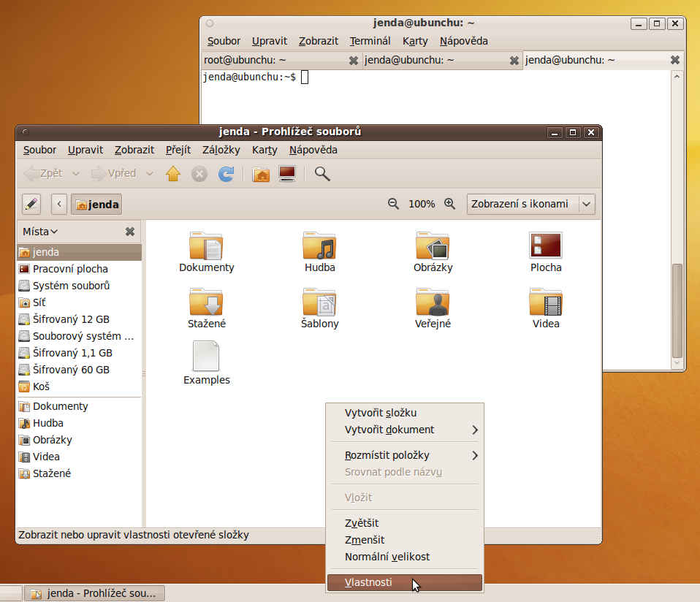Expand the Místa sidebar selector
Image resolution: width=700 pixels, height=602 pixels.
[41, 232]
